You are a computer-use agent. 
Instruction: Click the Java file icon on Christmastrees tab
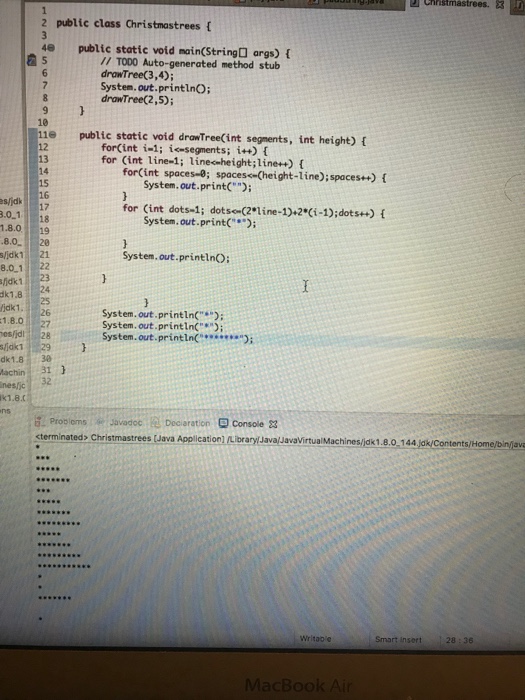click(415, 3)
